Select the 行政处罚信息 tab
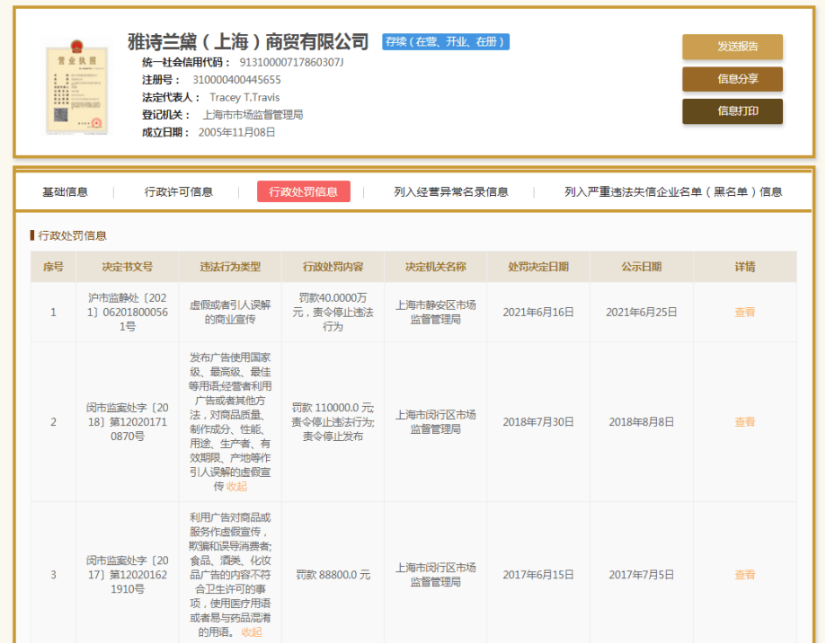This screenshot has width=826, height=644. click(x=303, y=191)
